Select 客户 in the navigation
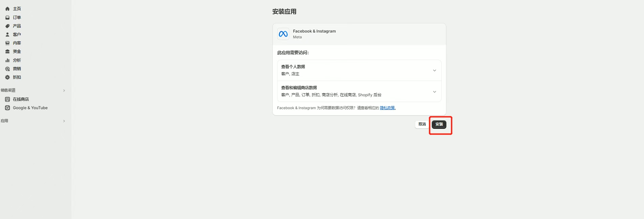This screenshot has height=219, width=644. [x=17, y=35]
